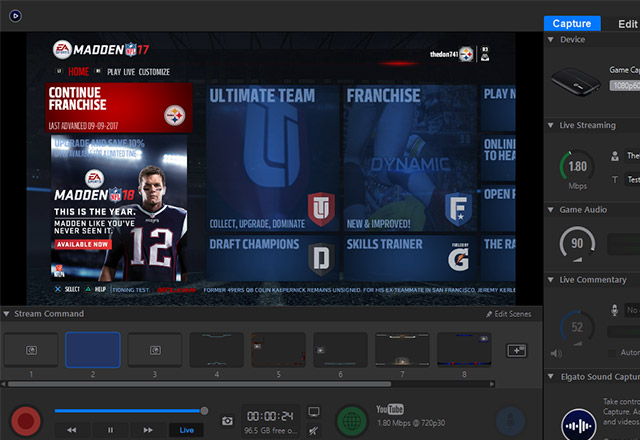The width and height of the screenshot is (640, 440).
Task: Collapse the Stream Command panel
Action: [x=6, y=314]
